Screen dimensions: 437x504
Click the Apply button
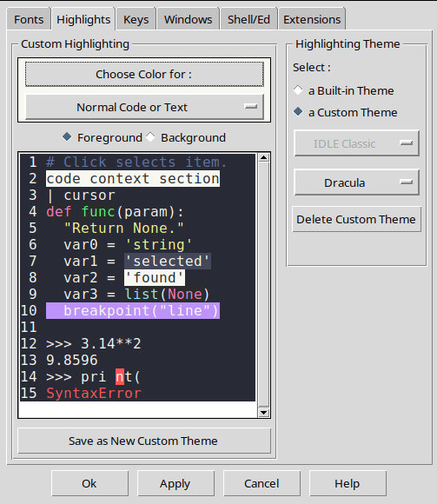(x=175, y=483)
